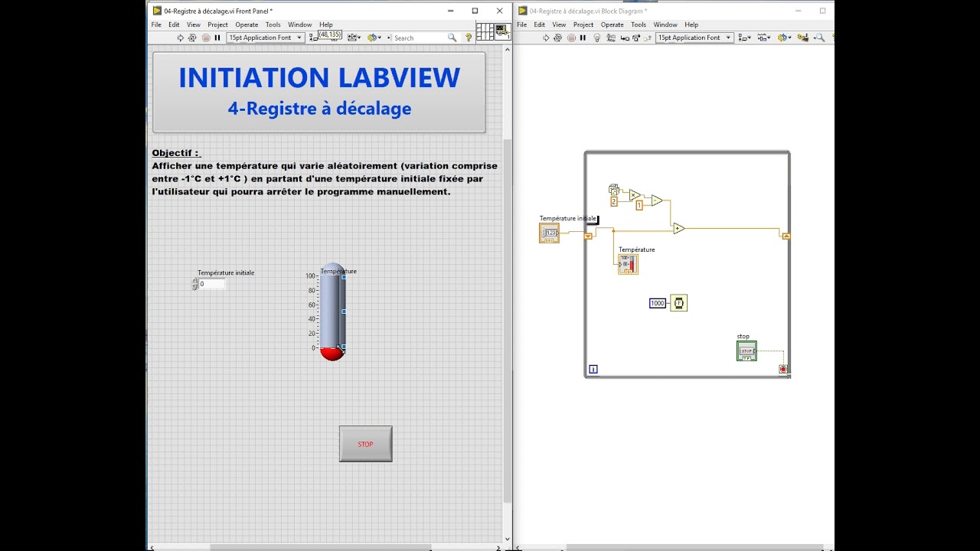Click the loop iteration i terminal
Image resolution: width=980 pixels, height=551 pixels.
tap(593, 370)
